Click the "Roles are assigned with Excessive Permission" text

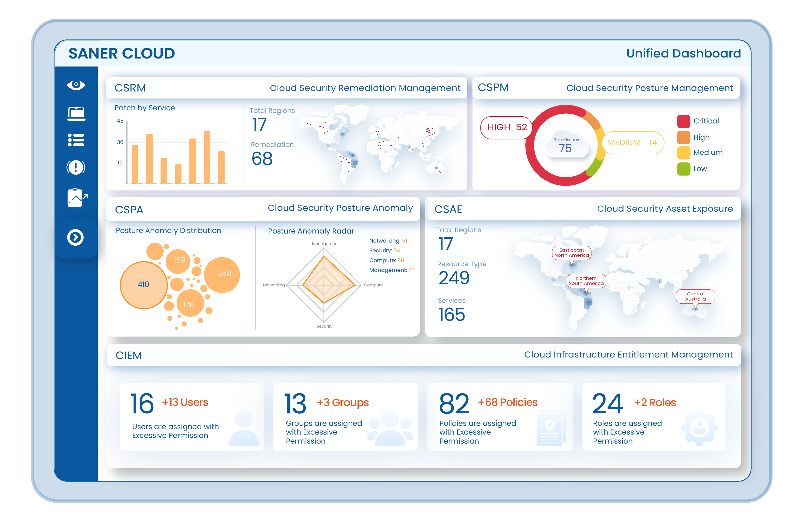[627, 432]
